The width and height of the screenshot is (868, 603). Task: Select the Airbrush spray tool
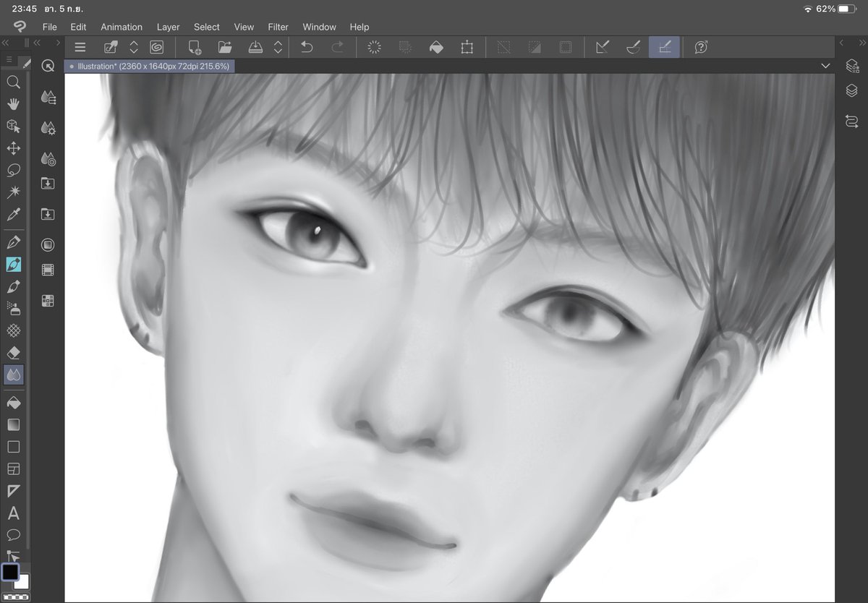(x=13, y=309)
